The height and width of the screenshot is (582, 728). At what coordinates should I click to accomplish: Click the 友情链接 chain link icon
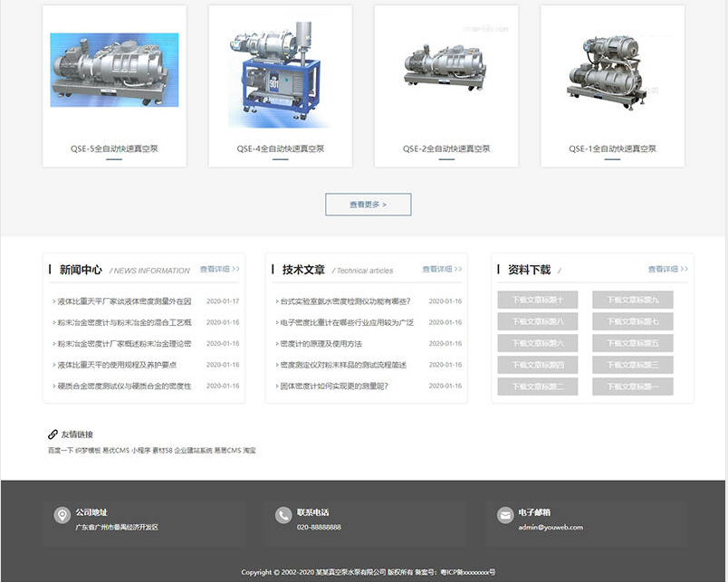tap(53, 434)
